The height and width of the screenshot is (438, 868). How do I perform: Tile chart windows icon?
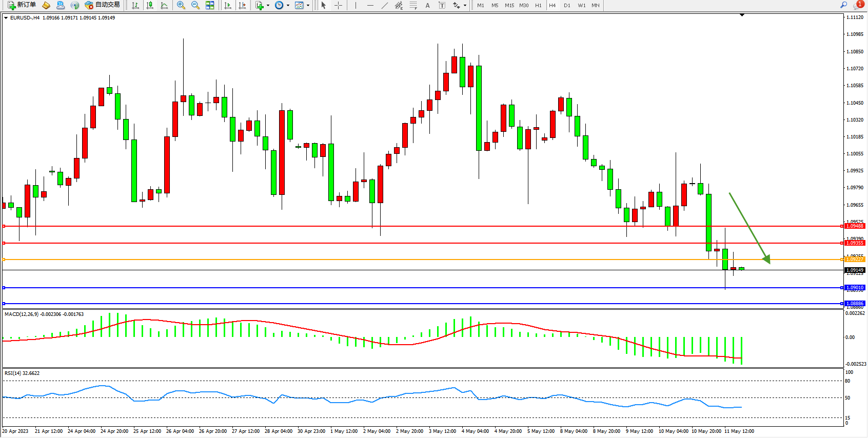[x=210, y=5]
